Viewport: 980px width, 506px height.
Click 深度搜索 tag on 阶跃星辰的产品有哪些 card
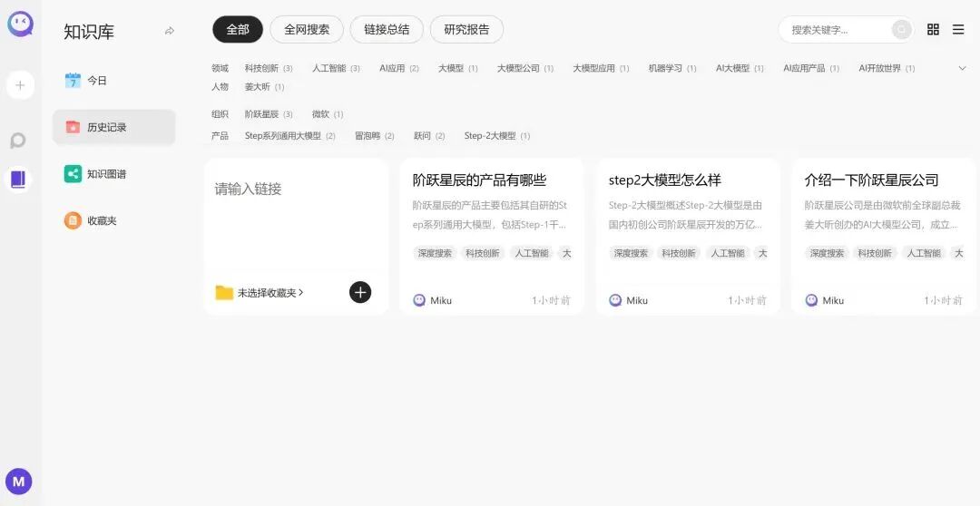(435, 253)
